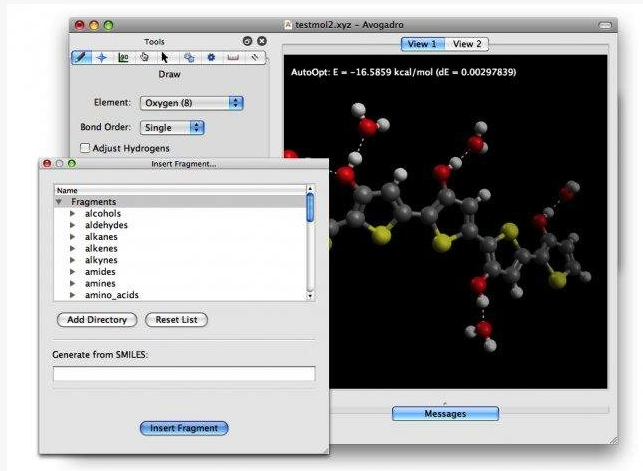Viewport: 643px width, 471px height.
Task: Select the Draw pencil tool
Action: tap(81, 57)
